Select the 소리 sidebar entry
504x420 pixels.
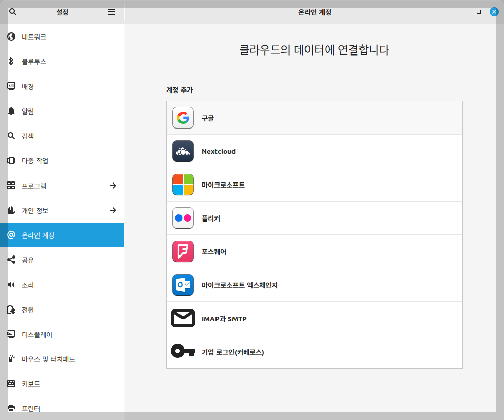click(x=62, y=285)
